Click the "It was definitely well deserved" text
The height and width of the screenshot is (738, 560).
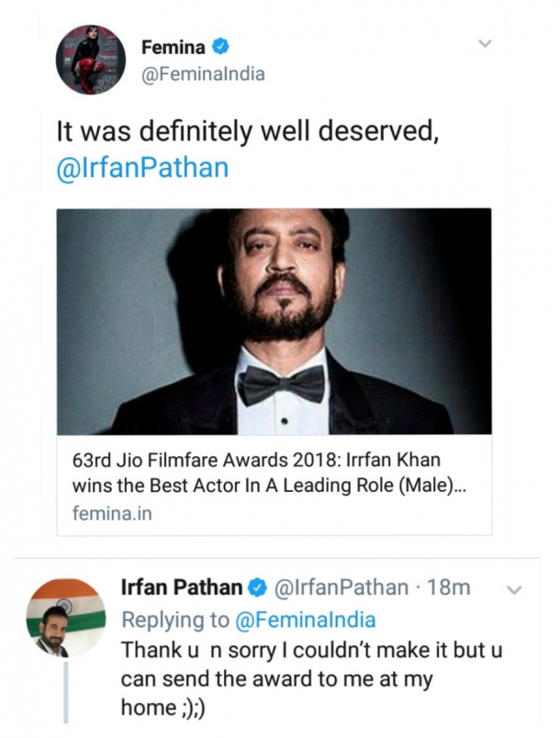click(x=244, y=131)
